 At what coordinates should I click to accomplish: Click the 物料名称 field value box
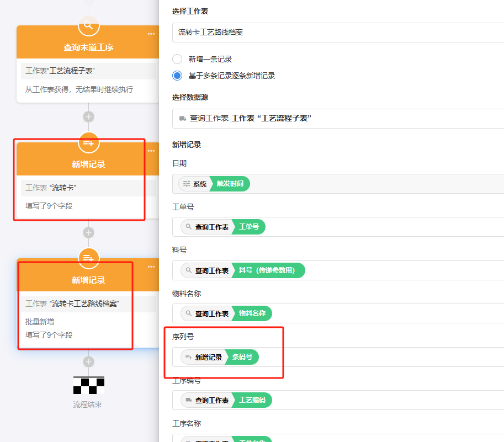pyautogui.click(x=338, y=313)
